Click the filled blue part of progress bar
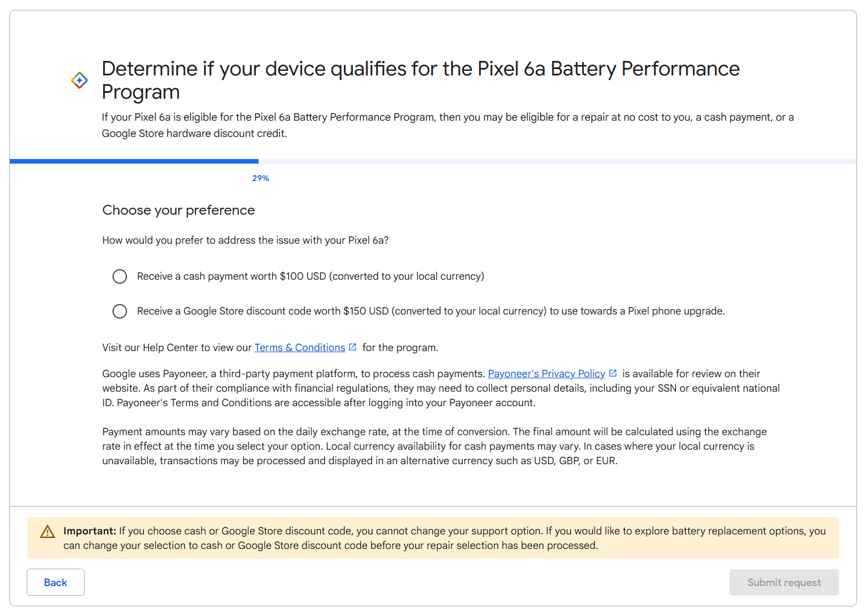 pyautogui.click(x=134, y=161)
